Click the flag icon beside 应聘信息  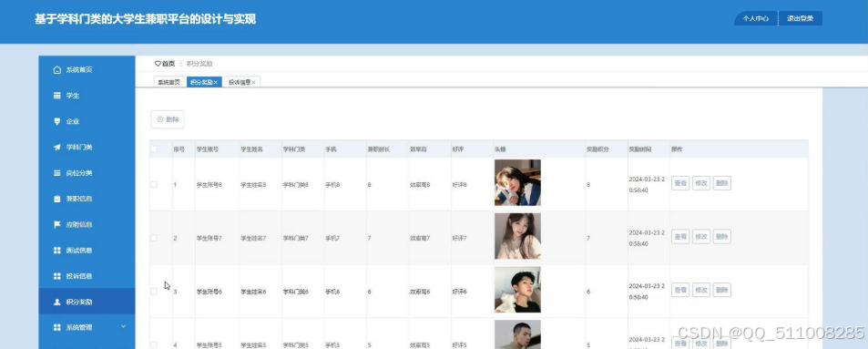(57, 224)
